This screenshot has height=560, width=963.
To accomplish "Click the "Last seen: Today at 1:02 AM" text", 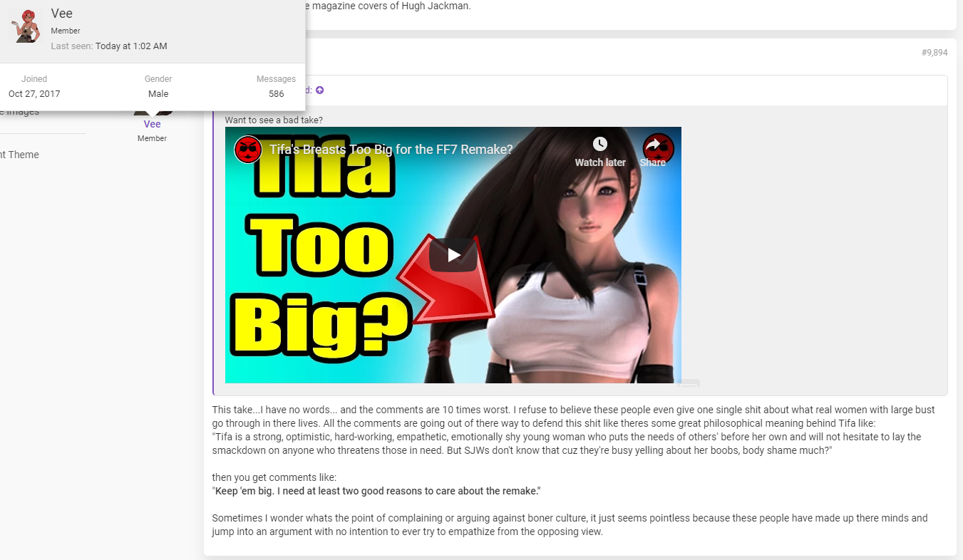I will pos(109,46).
